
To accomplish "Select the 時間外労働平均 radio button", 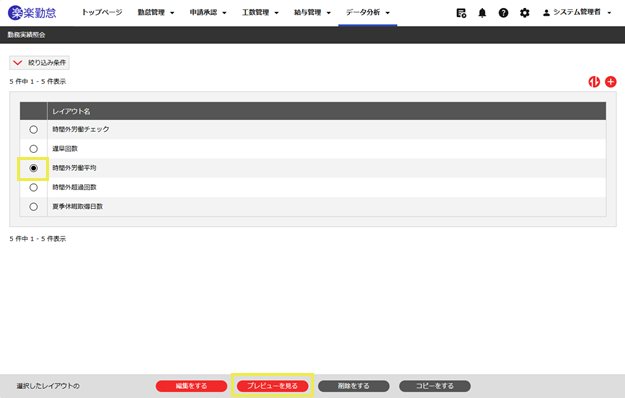I will coord(33,168).
